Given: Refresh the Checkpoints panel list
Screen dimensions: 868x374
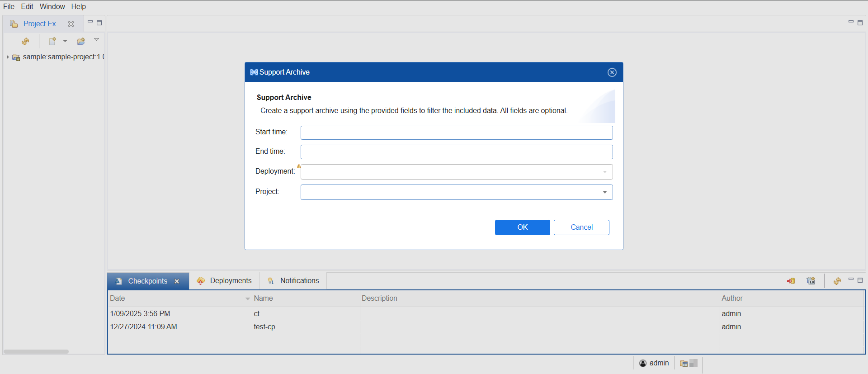Looking at the screenshot, I should coord(837,281).
